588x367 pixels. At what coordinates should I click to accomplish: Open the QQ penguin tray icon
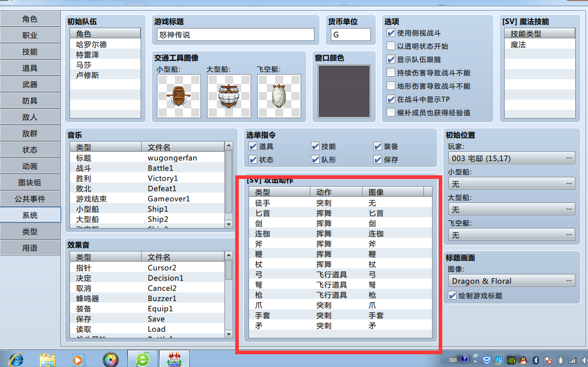[523, 360]
